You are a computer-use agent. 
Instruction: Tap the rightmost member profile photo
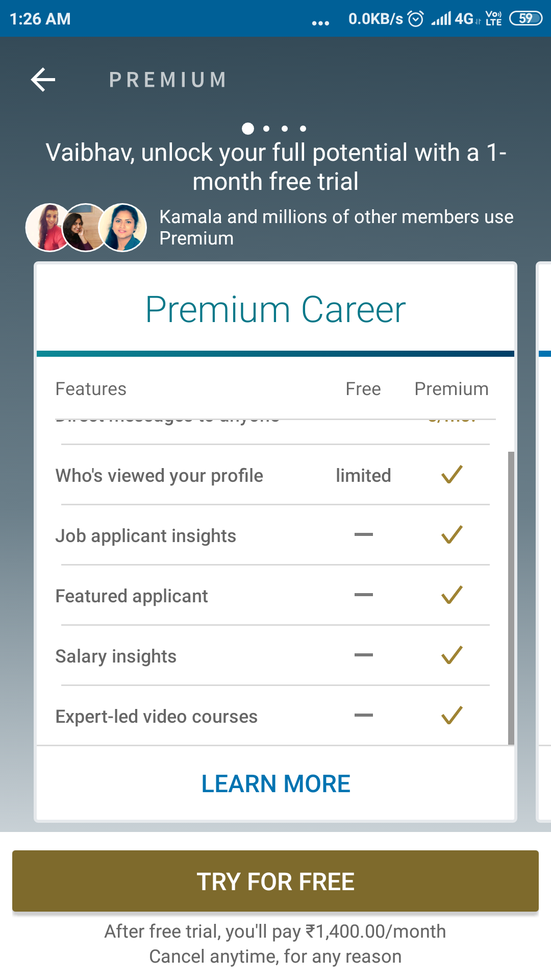point(123,228)
